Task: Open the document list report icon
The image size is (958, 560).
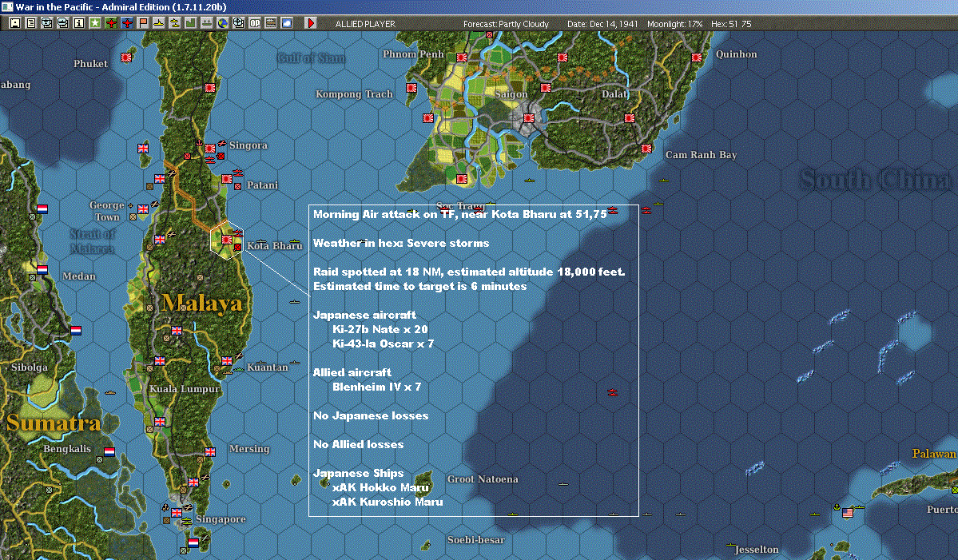Action: (31, 23)
